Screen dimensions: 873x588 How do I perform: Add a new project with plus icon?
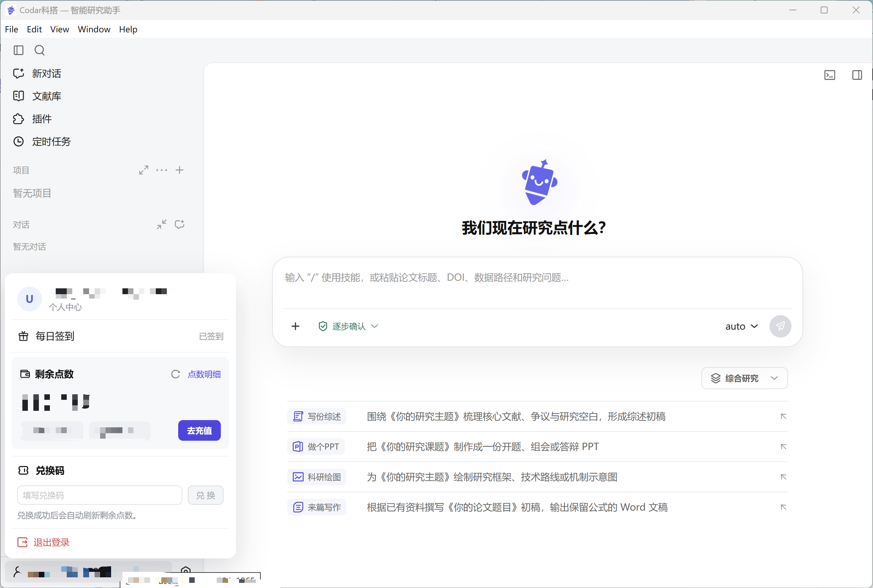click(180, 170)
